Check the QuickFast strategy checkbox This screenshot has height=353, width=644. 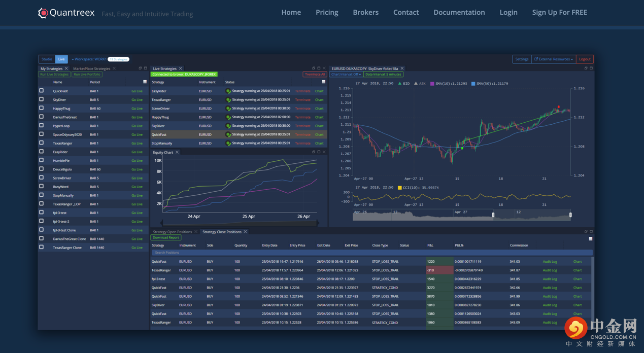click(42, 91)
